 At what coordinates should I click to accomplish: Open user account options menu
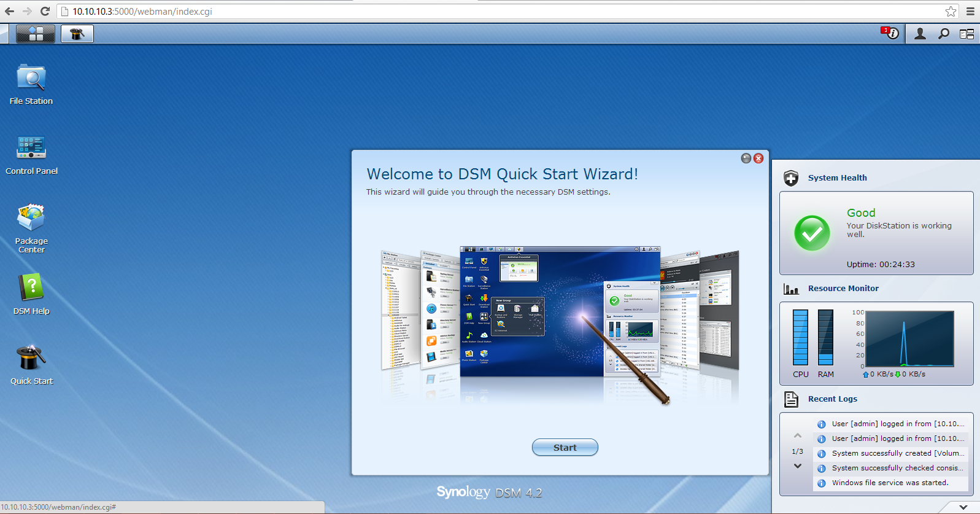920,34
